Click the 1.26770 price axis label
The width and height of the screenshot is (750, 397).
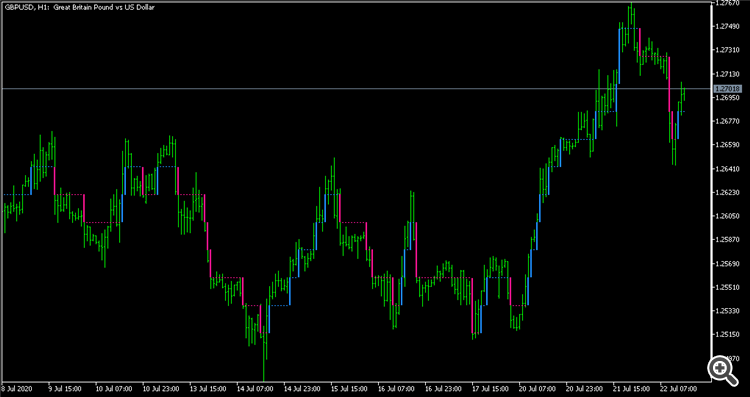pyautogui.click(x=727, y=121)
